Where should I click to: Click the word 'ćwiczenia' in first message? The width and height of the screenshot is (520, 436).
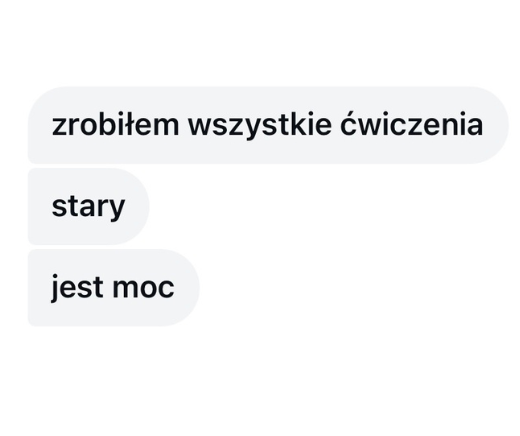(412, 123)
